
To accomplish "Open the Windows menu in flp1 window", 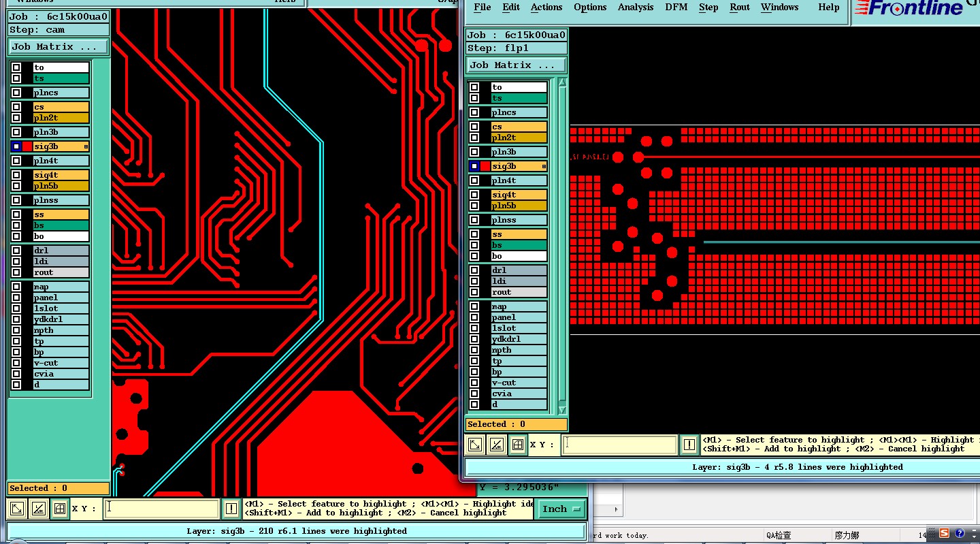I will tap(780, 7).
